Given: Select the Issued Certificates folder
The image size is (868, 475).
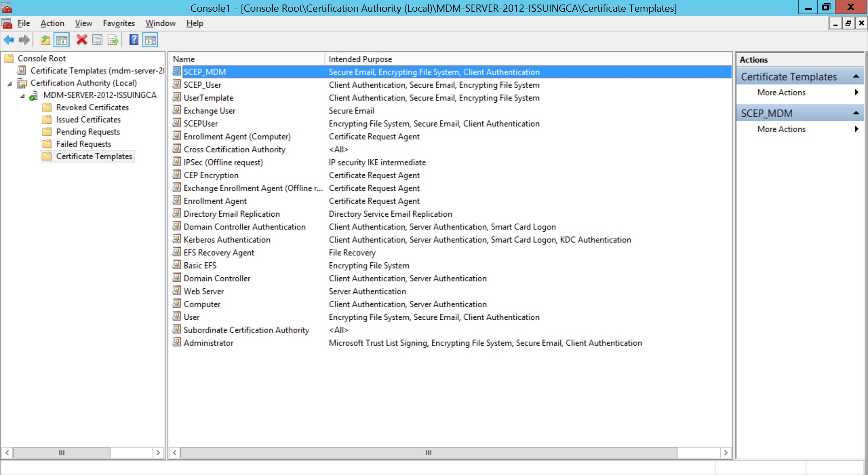Looking at the screenshot, I should pyautogui.click(x=88, y=119).
